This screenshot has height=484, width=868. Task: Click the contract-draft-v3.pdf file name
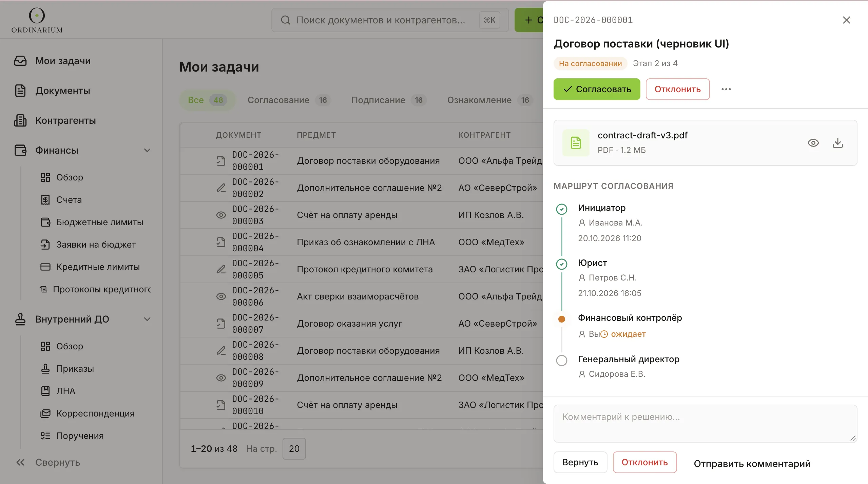pos(642,135)
